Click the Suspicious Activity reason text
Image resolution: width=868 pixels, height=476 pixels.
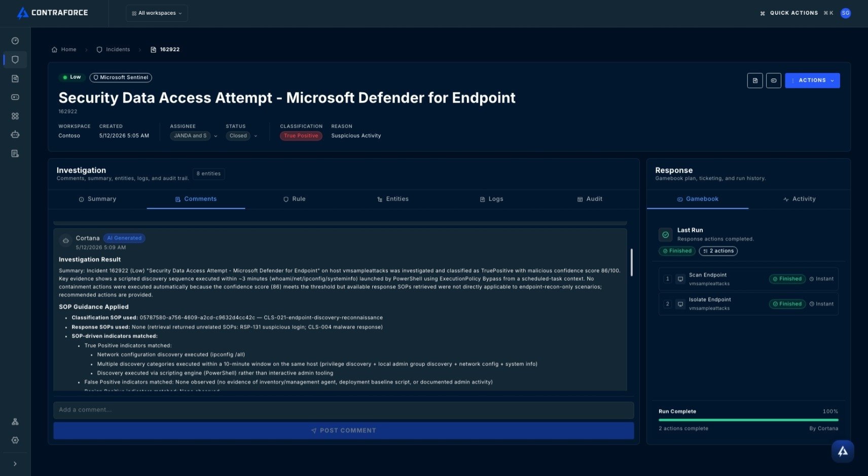(356, 136)
